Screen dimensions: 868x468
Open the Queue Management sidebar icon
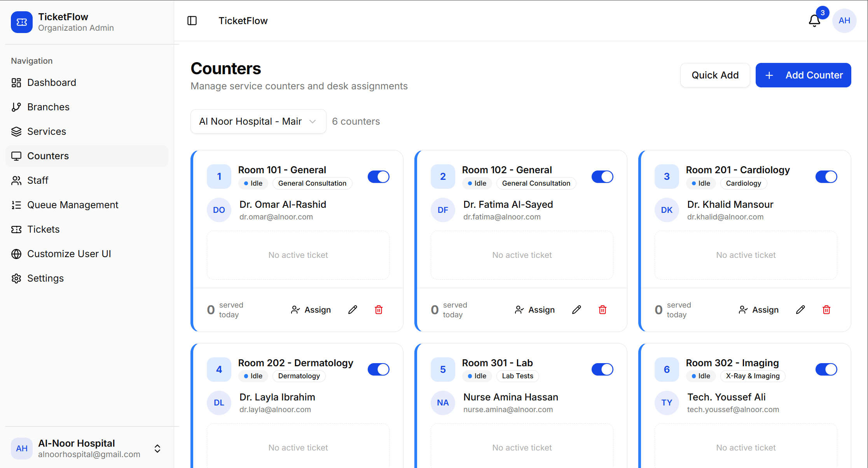[x=16, y=205]
